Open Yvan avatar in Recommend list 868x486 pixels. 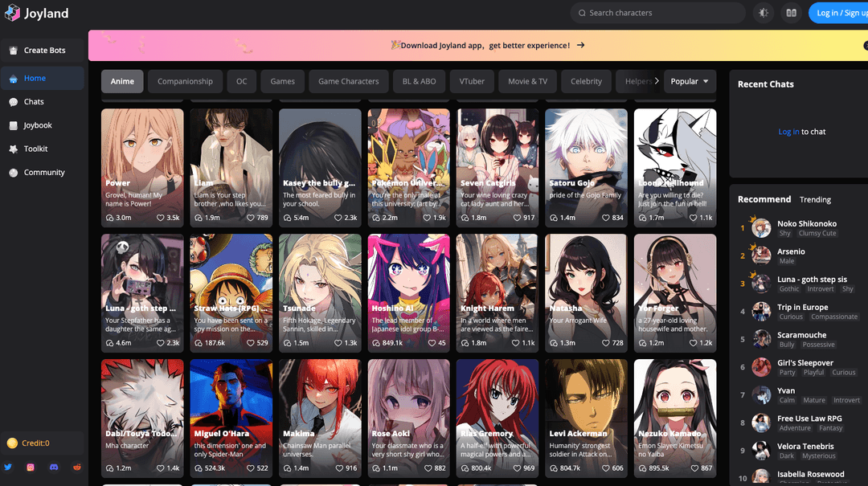[x=761, y=394]
